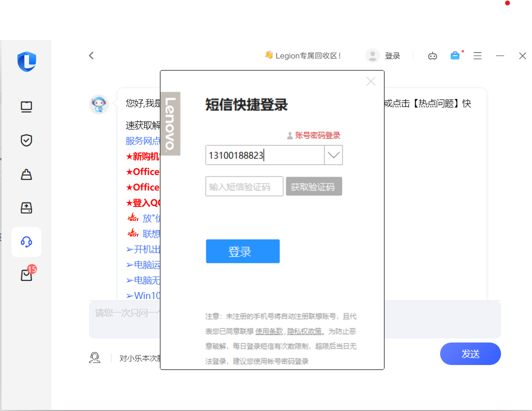Click the 获取验证码 button
Viewport: 532px width, 411px height.
314,186
